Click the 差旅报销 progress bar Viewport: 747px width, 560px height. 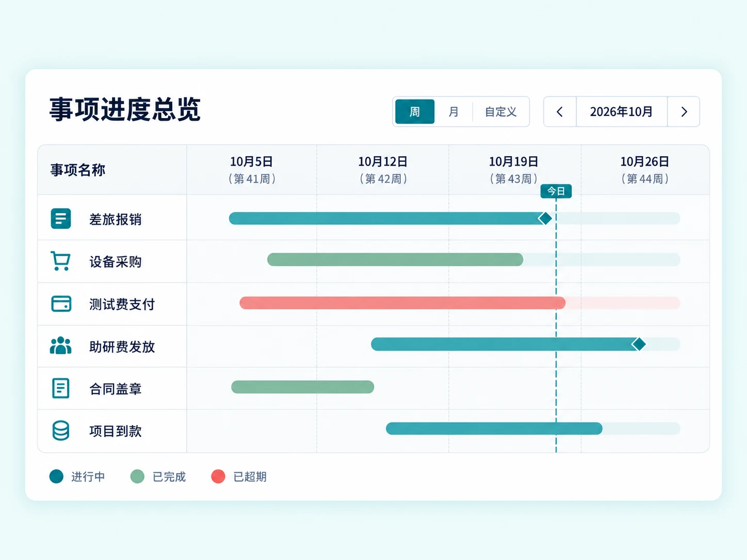(x=390, y=219)
